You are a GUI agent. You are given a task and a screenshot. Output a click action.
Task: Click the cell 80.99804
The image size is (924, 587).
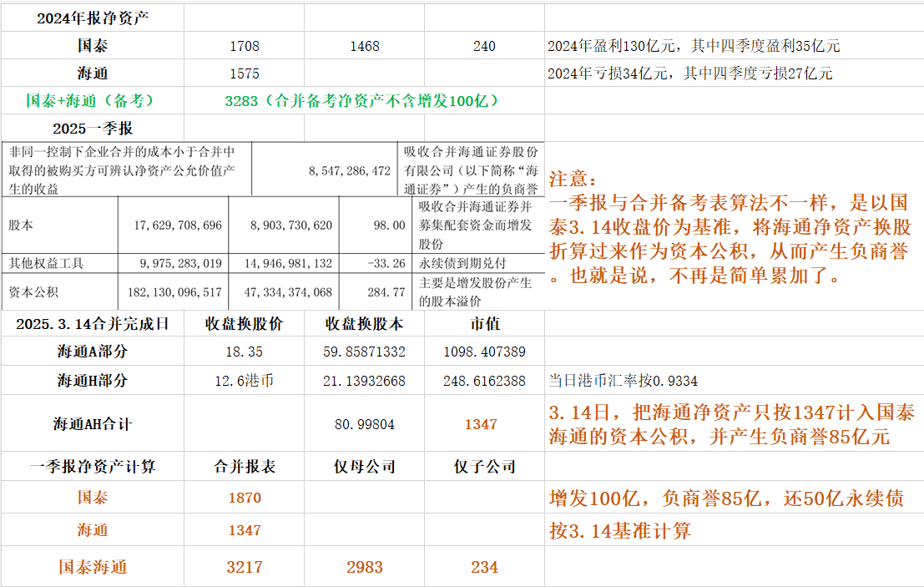(364, 424)
